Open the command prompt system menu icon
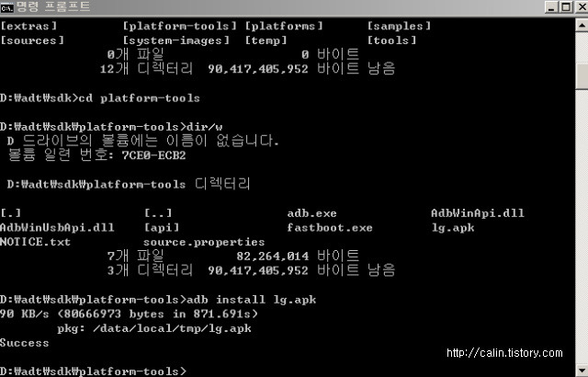Image resolution: width=588 pixels, height=377 pixels. point(6,7)
